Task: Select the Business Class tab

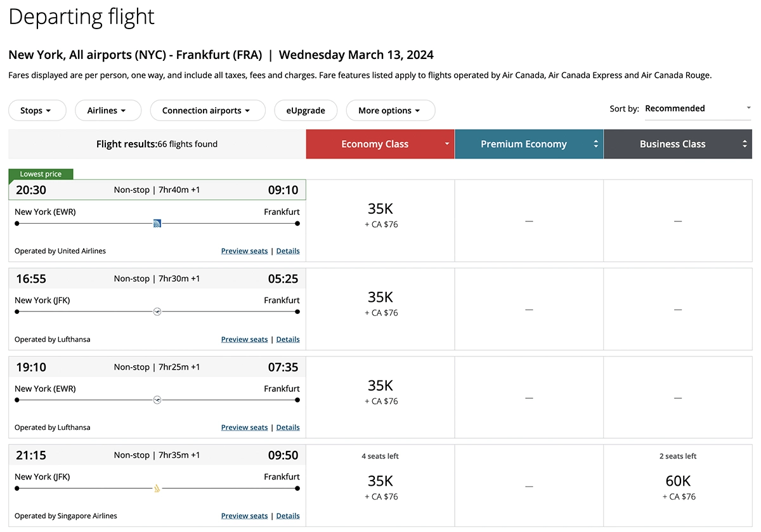Action: tap(672, 144)
